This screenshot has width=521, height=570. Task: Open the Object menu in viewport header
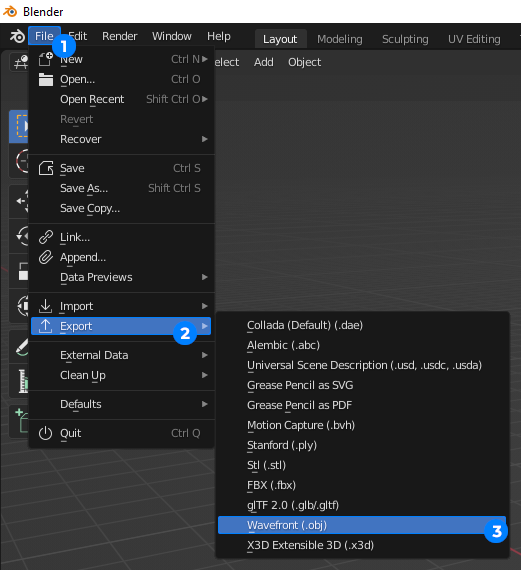[x=304, y=62]
